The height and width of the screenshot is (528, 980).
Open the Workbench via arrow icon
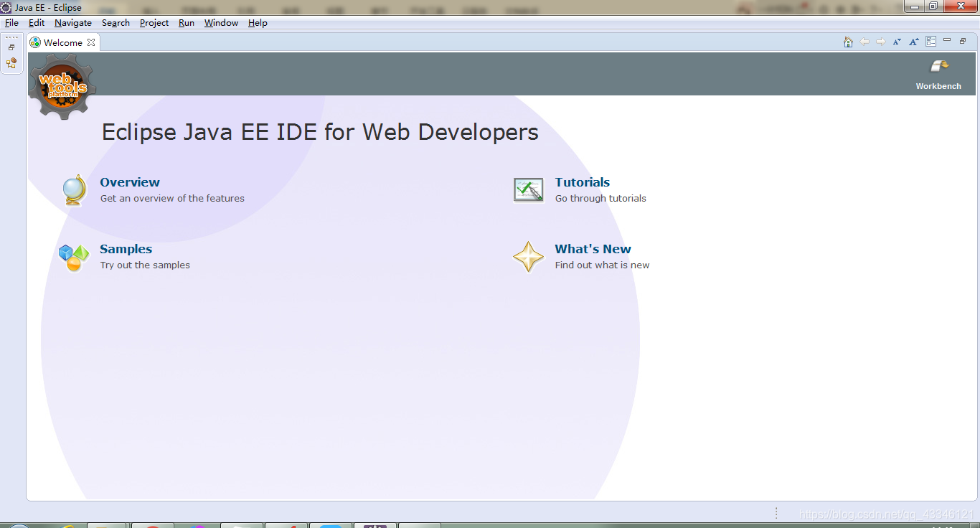(x=939, y=67)
